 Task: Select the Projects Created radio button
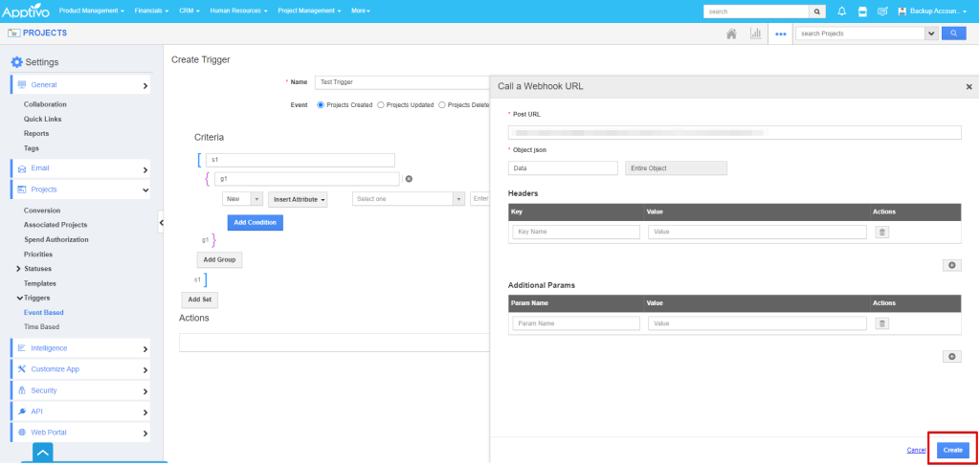click(x=321, y=105)
